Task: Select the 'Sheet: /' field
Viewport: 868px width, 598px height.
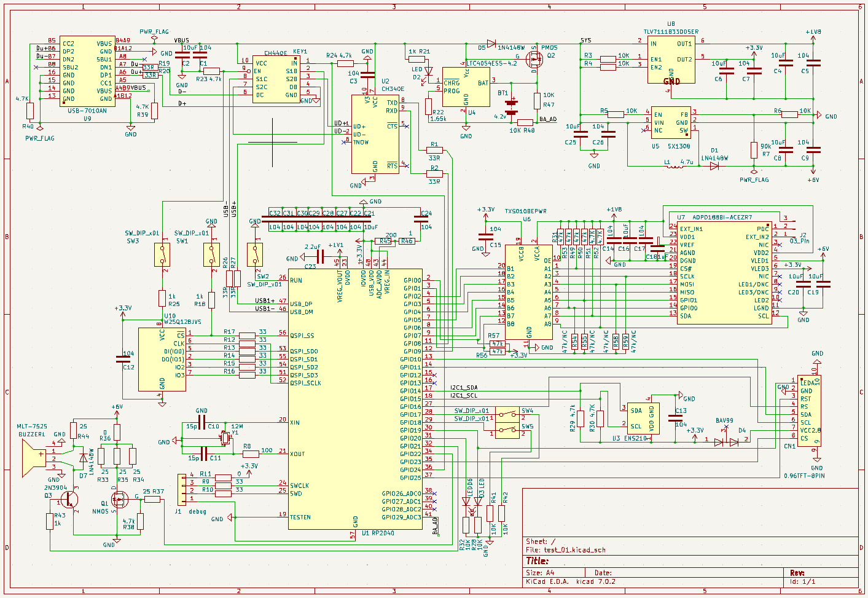Action: click(541, 541)
